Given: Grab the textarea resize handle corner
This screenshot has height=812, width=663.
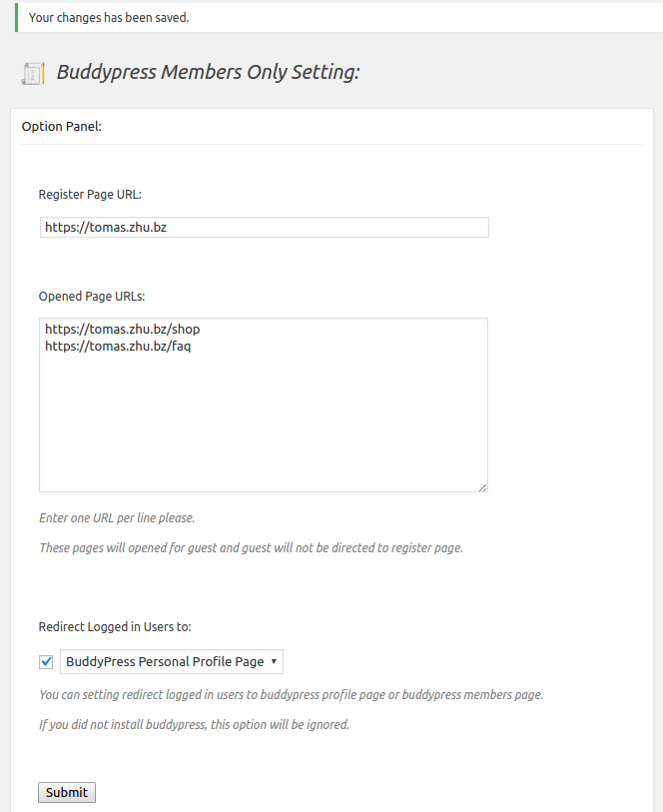Looking at the screenshot, I should [482, 486].
